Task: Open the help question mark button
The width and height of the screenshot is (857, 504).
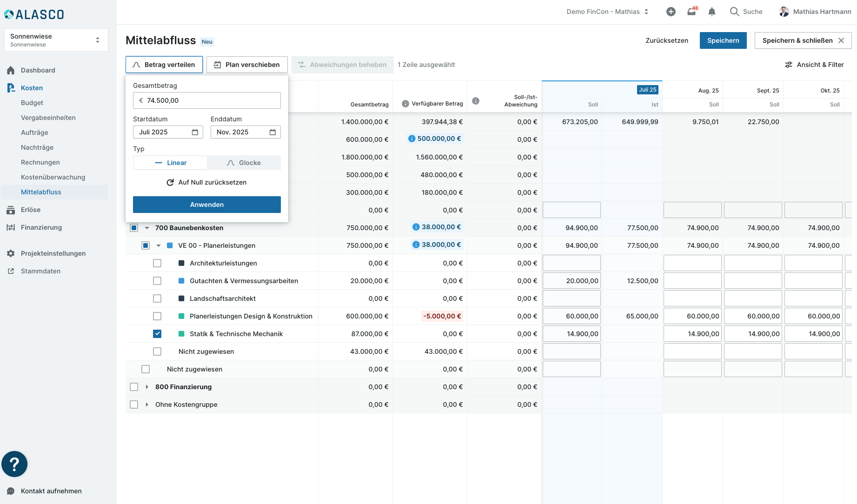Action: click(x=14, y=464)
